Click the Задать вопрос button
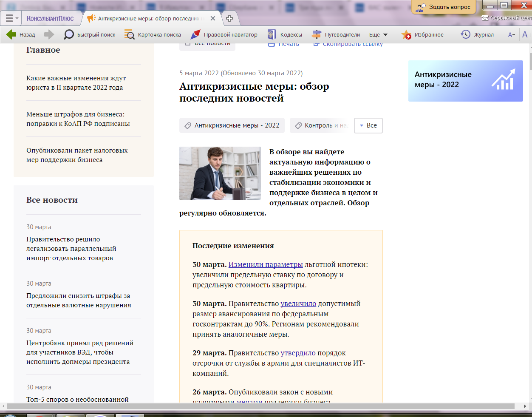The image size is (532, 417). point(444,7)
